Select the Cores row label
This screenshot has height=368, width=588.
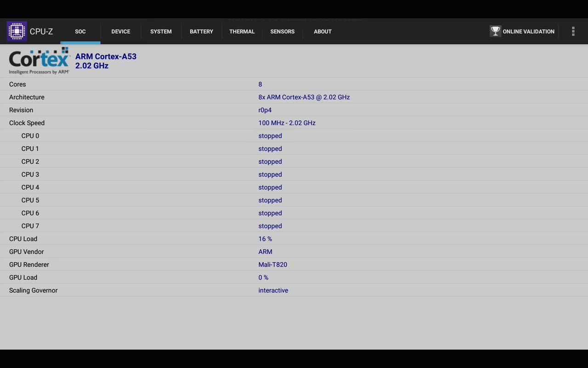pos(17,84)
